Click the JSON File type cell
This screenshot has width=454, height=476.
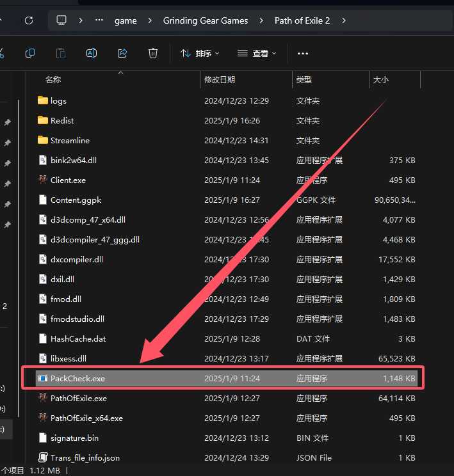314,458
